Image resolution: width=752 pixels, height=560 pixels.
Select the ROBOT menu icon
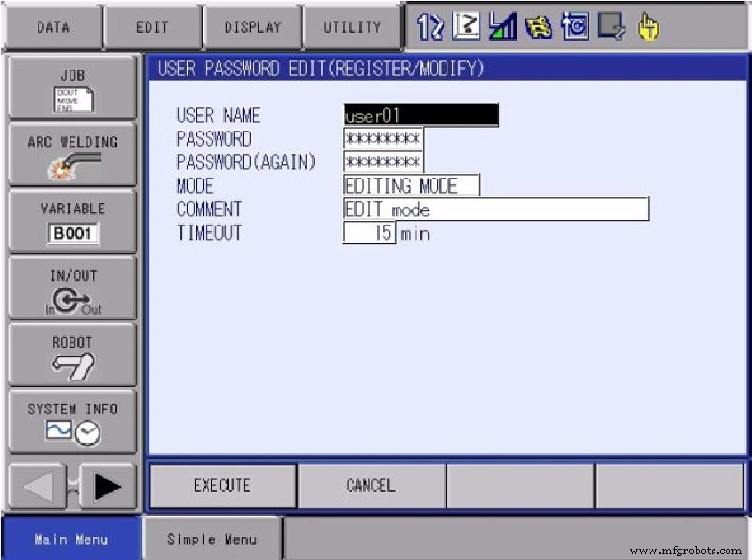click(71, 356)
